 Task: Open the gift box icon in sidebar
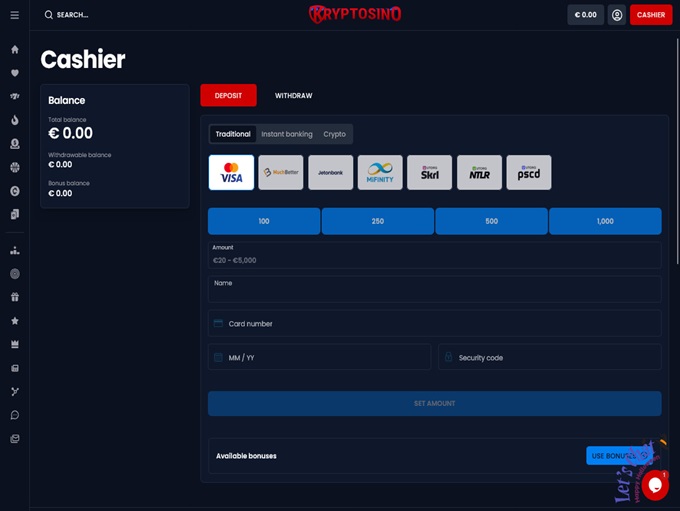point(15,297)
